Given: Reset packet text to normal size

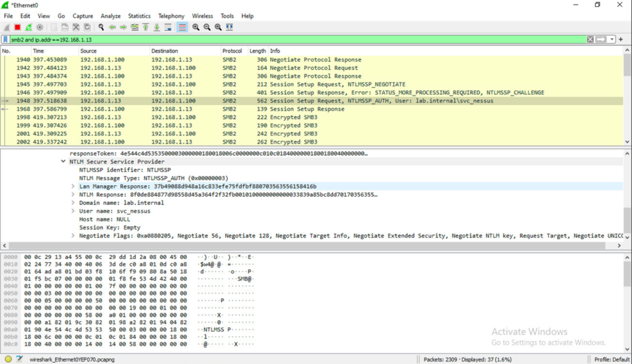Looking at the screenshot, I should point(218,27).
